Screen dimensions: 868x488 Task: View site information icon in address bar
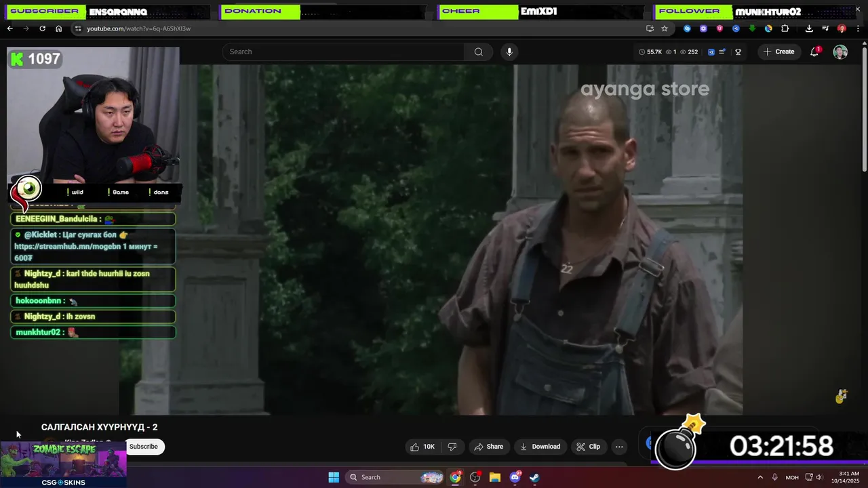click(x=78, y=28)
